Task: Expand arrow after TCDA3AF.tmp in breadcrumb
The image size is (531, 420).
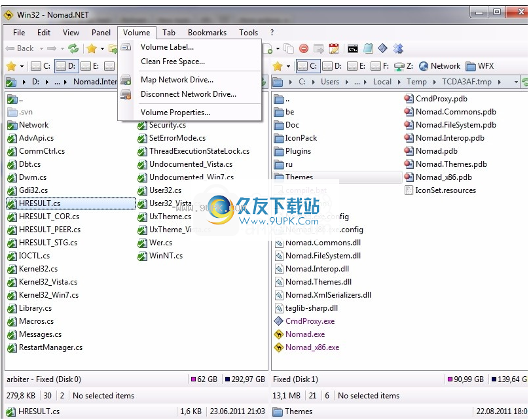Action: (500, 82)
